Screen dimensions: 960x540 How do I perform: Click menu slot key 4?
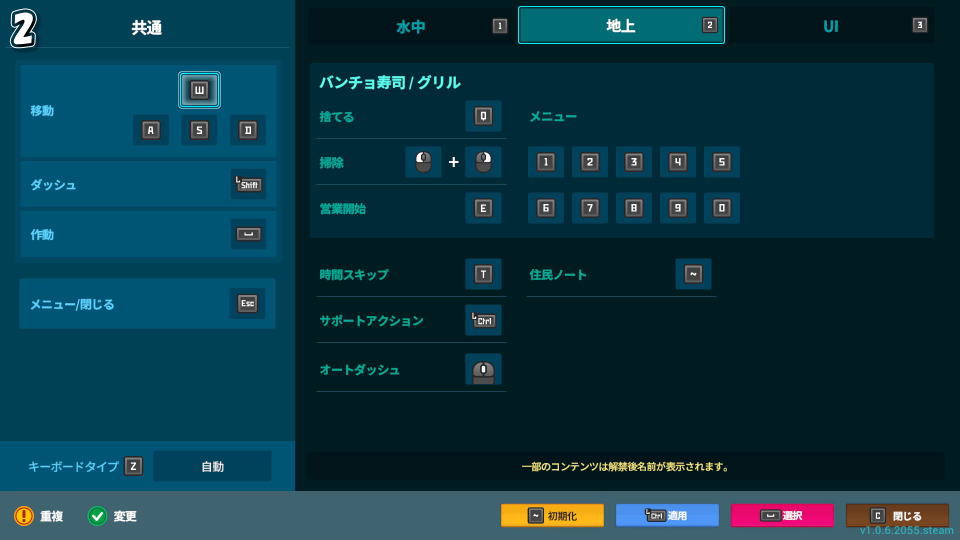click(677, 162)
